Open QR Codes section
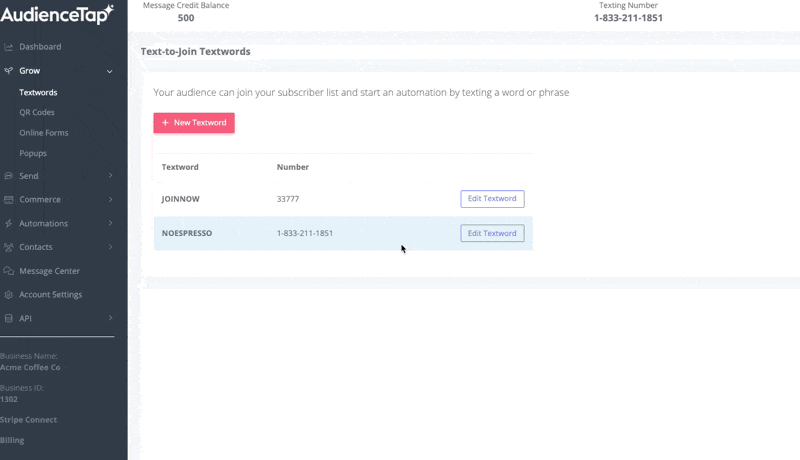 pos(37,112)
